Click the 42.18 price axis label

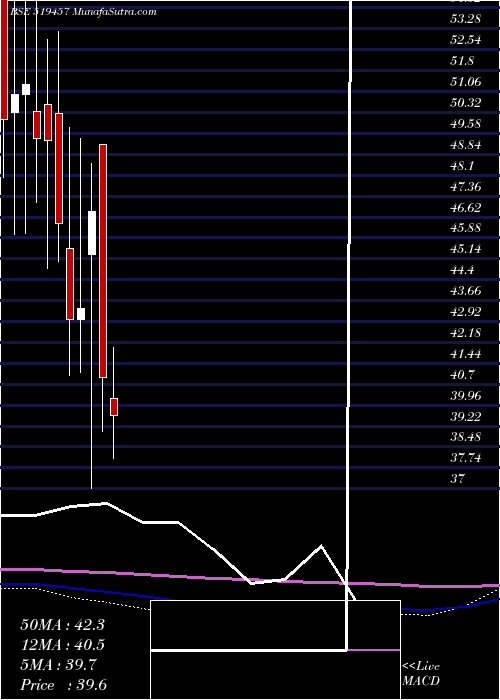[466, 333]
